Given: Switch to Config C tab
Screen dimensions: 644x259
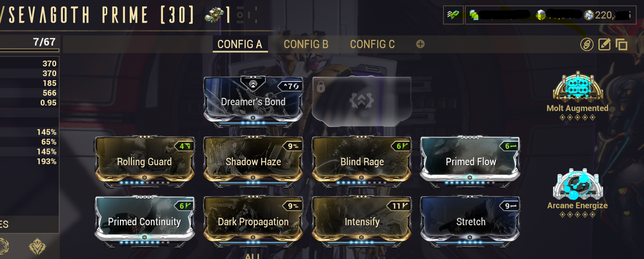Looking at the screenshot, I should pyautogui.click(x=372, y=44).
